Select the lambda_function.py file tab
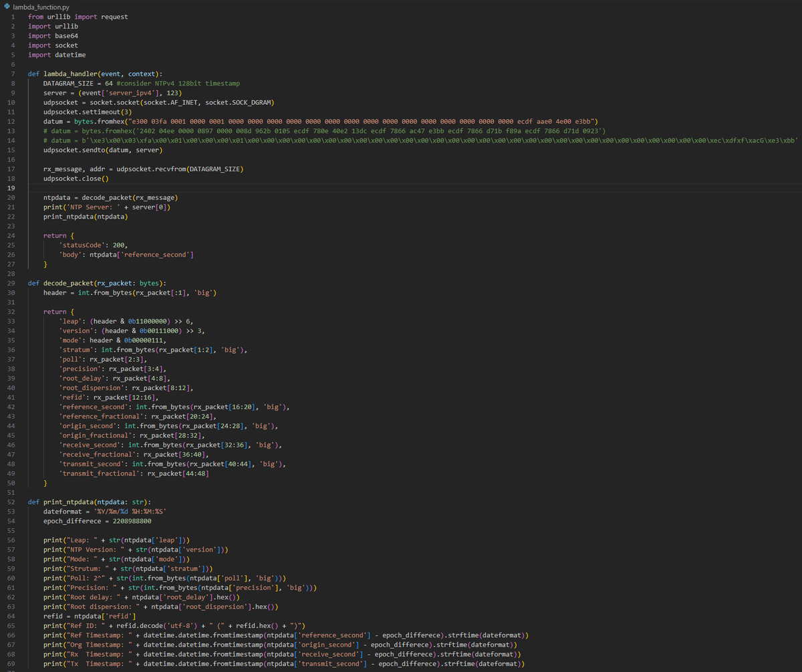Image resolution: width=802 pixels, height=672 pixels. coord(41,7)
